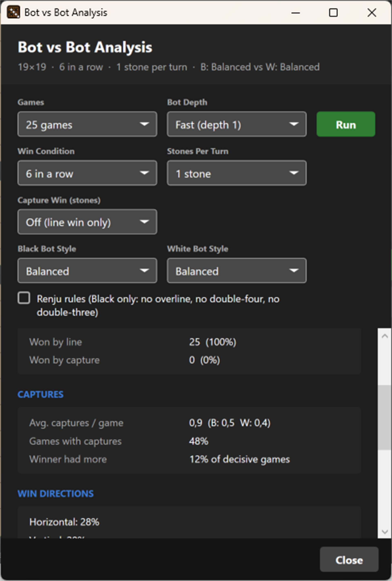Open the Capture Win stones dropdown
The height and width of the screenshot is (581, 392).
[87, 222]
